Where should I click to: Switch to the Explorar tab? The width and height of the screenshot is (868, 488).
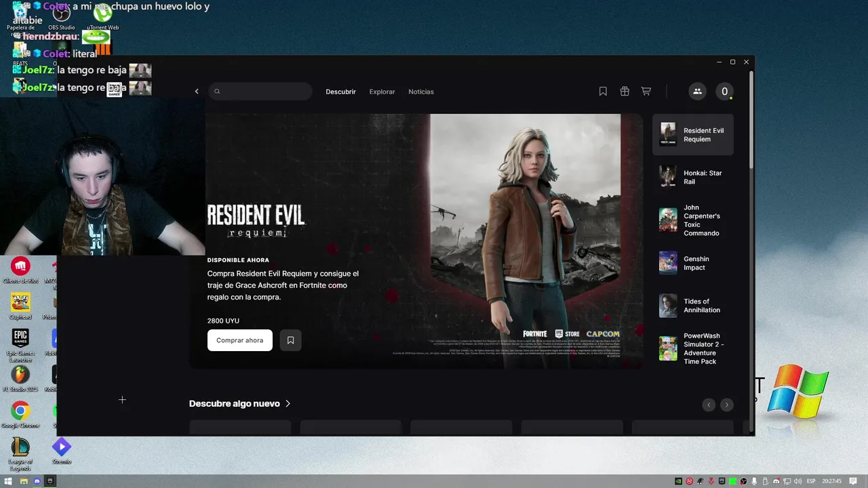(382, 91)
